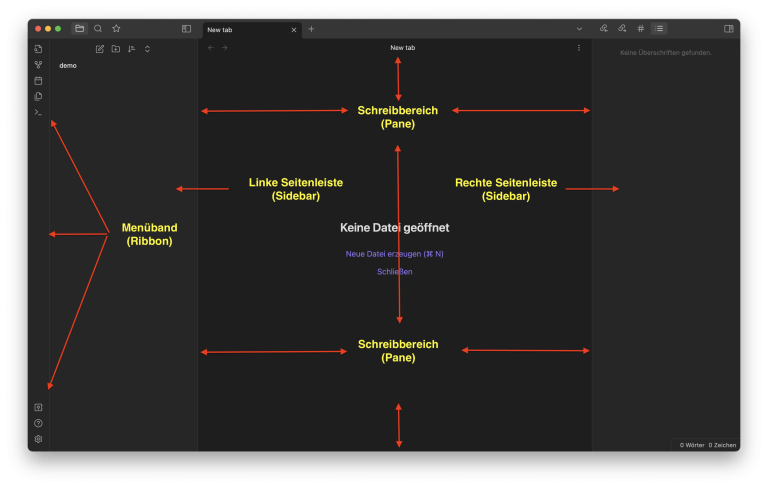Screen dimensions: 768x488
Task: Click the New tab title in pane header
Action: (x=403, y=48)
